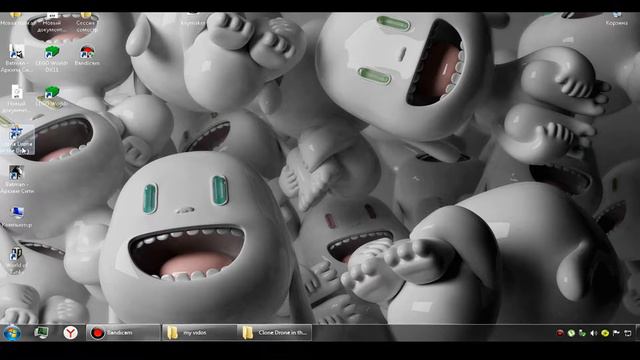Screen dimensions: 640x360
Task: Select the Batman Аркхем Сити shortcut above Компьютер
Action: (17, 179)
